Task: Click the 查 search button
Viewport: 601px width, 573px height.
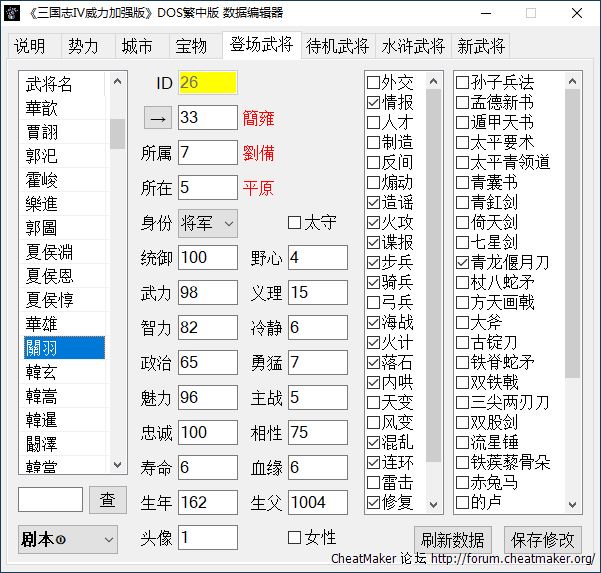Action: tap(108, 499)
